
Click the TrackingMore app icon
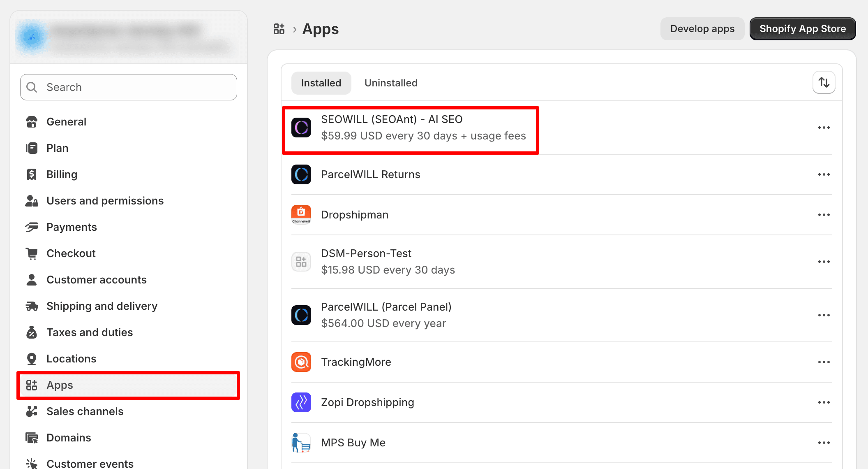(x=301, y=362)
